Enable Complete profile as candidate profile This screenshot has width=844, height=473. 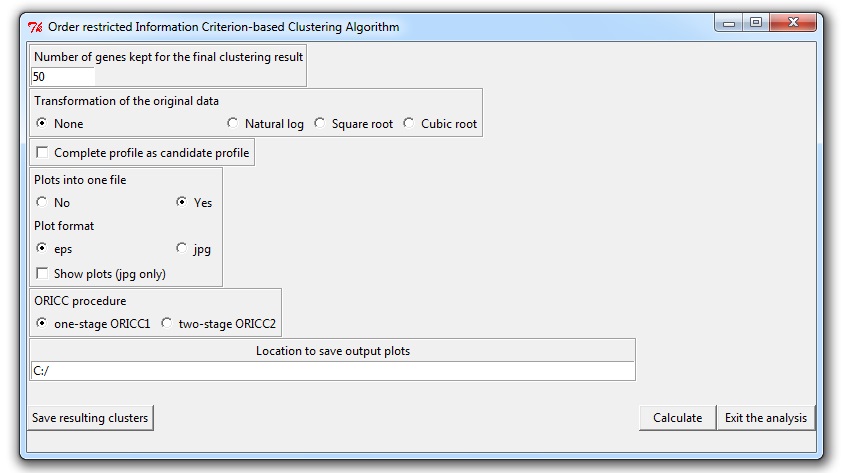[42, 153]
